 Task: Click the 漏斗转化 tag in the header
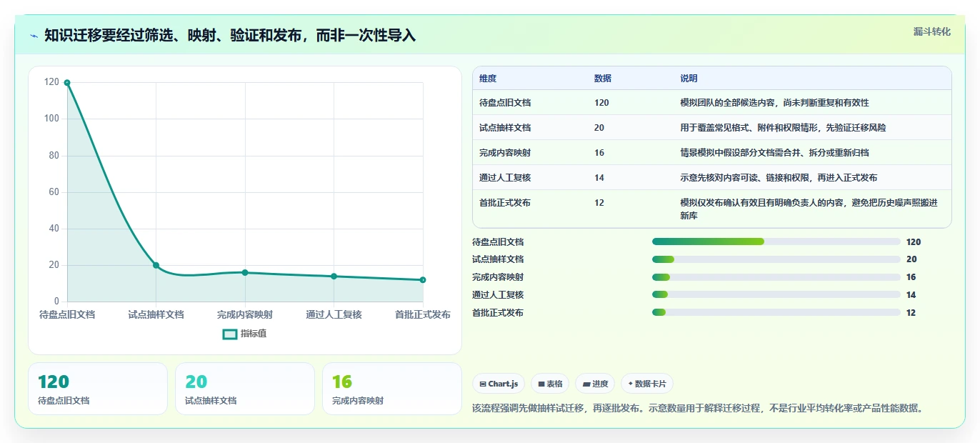pyautogui.click(x=932, y=31)
